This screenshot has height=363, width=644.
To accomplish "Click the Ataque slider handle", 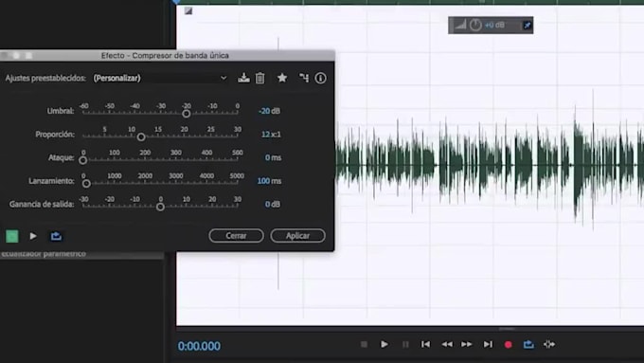I will tap(83, 160).
